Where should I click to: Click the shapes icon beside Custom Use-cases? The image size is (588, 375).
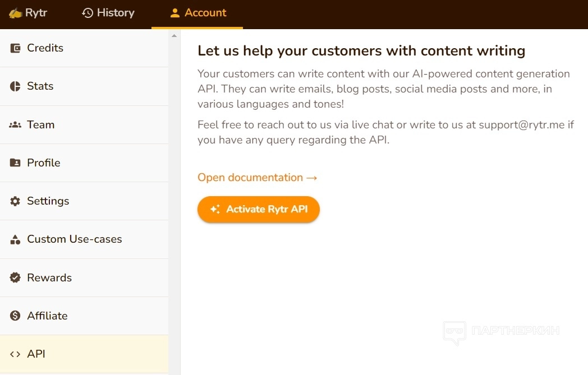[x=15, y=239]
